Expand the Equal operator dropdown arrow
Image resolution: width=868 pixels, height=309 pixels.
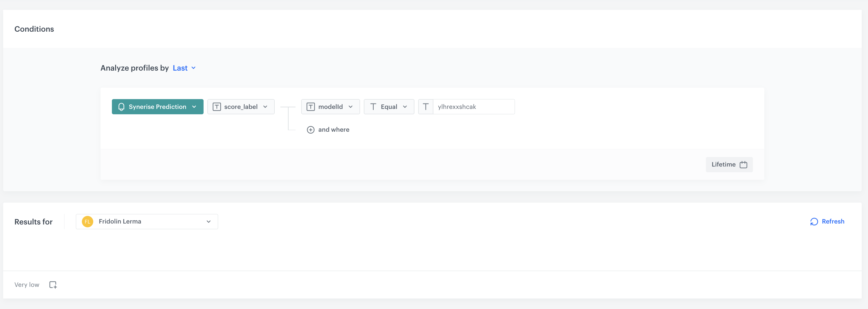pos(405,107)
